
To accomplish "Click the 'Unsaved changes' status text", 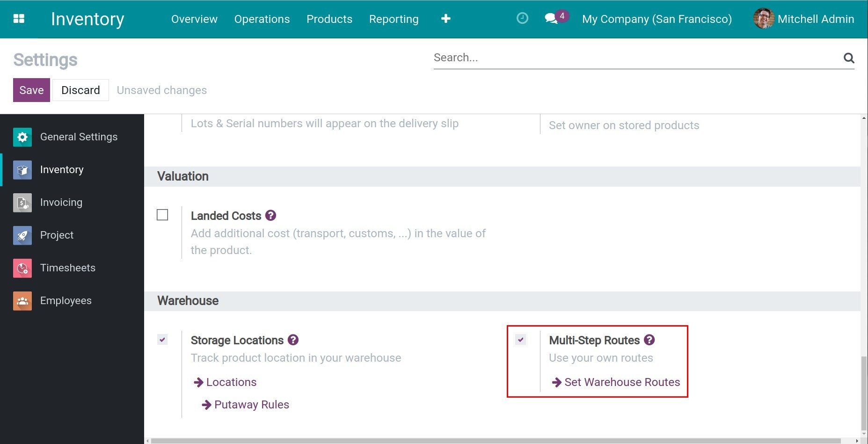I will [162, 90].
